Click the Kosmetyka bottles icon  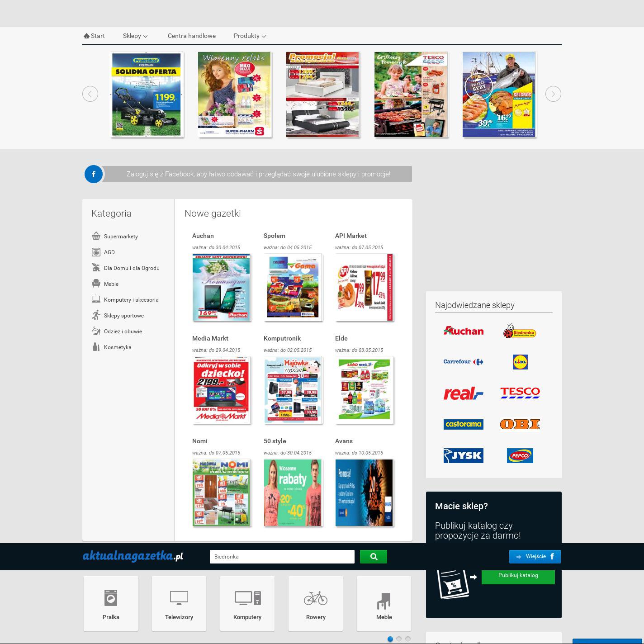tap(96, 347)
